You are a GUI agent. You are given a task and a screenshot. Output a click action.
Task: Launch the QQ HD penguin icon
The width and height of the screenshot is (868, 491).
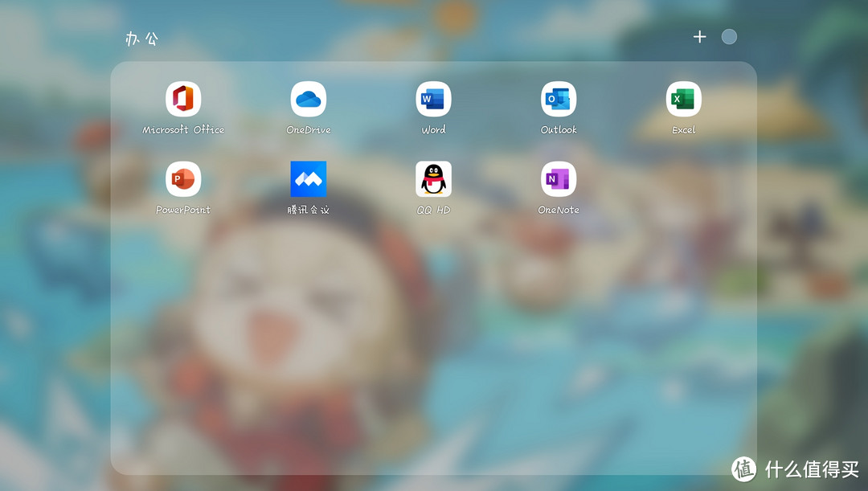click(433, 179)
